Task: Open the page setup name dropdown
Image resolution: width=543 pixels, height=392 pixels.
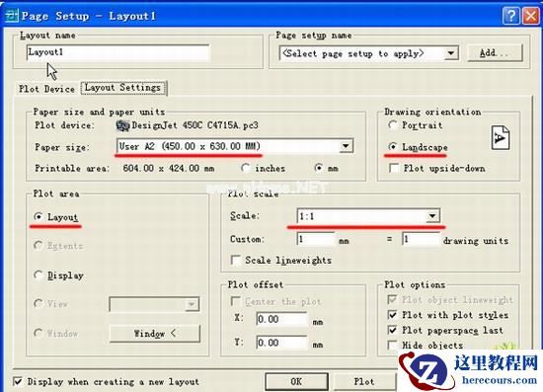Action: [450, 53]
